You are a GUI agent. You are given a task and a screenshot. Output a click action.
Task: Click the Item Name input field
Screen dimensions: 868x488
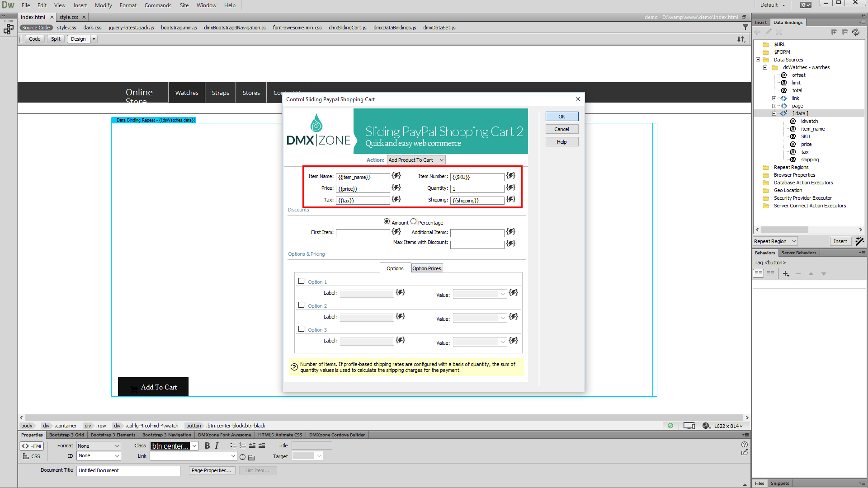pyautogui.click(x=363, y=177)
